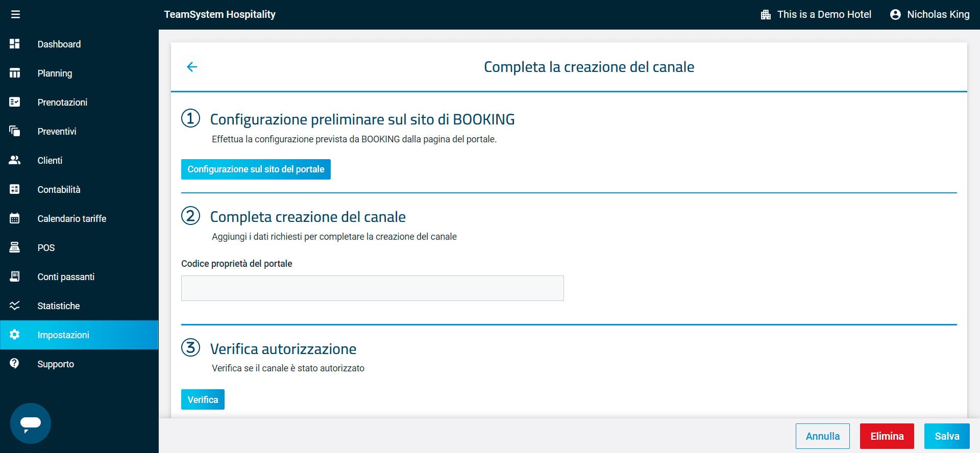
Task: Open Contabilità in the sidebar
Action: [79, 189]
